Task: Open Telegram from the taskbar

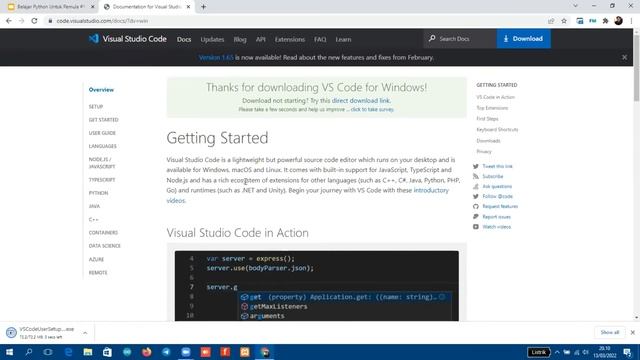Action: (166, 352)
